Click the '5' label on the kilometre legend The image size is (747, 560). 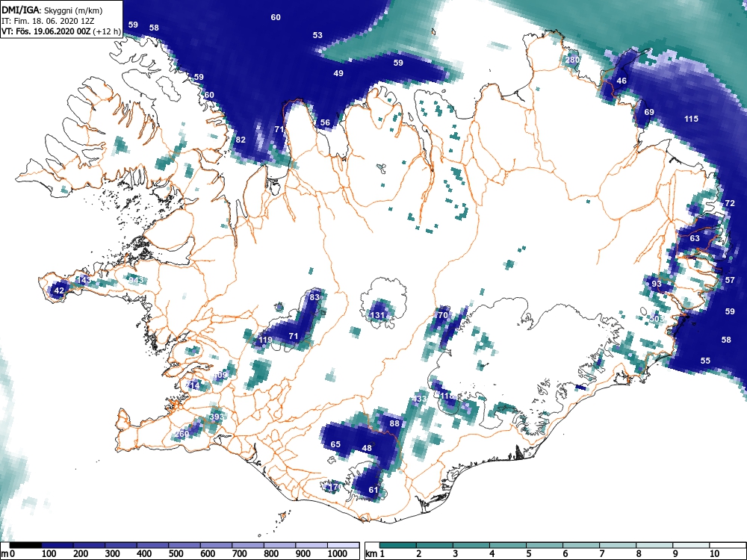(529, 554)
